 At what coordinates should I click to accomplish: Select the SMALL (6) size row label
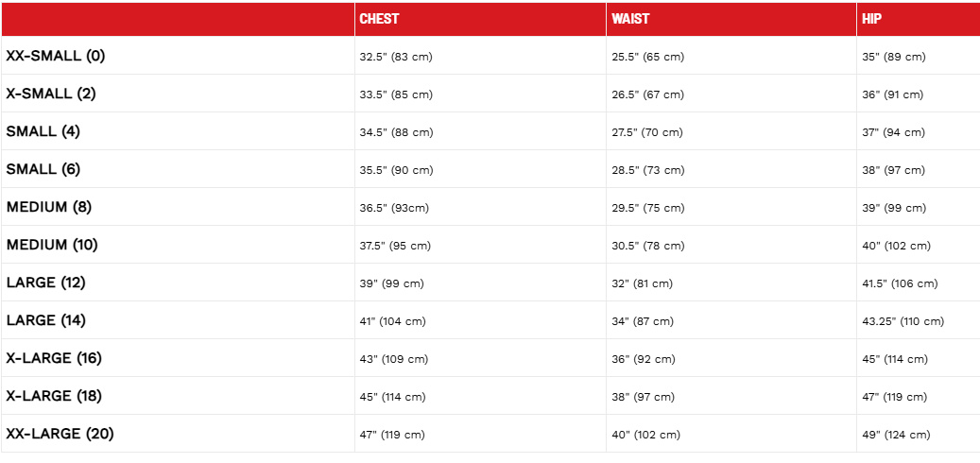coord(43,169)
